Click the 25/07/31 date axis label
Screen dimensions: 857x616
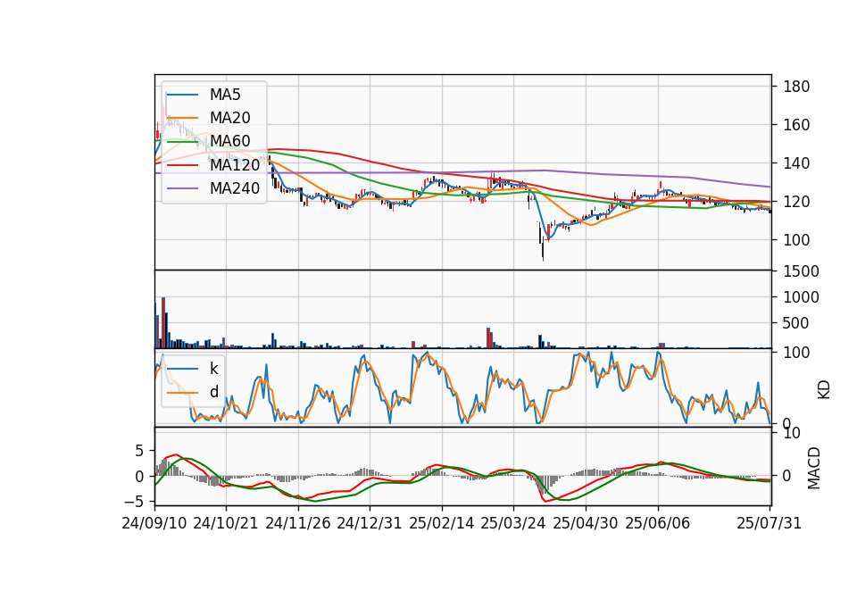[x=769, y=523]
